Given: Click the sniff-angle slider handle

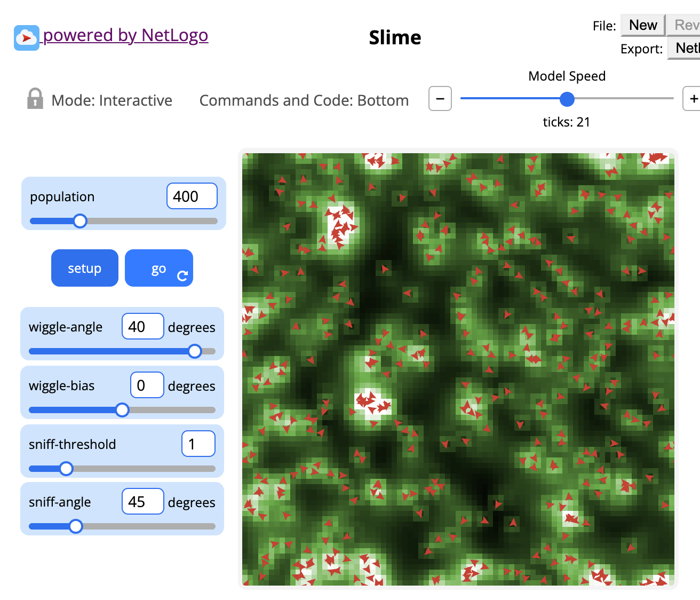Looking at the screenshot, I should click(76, 526).
